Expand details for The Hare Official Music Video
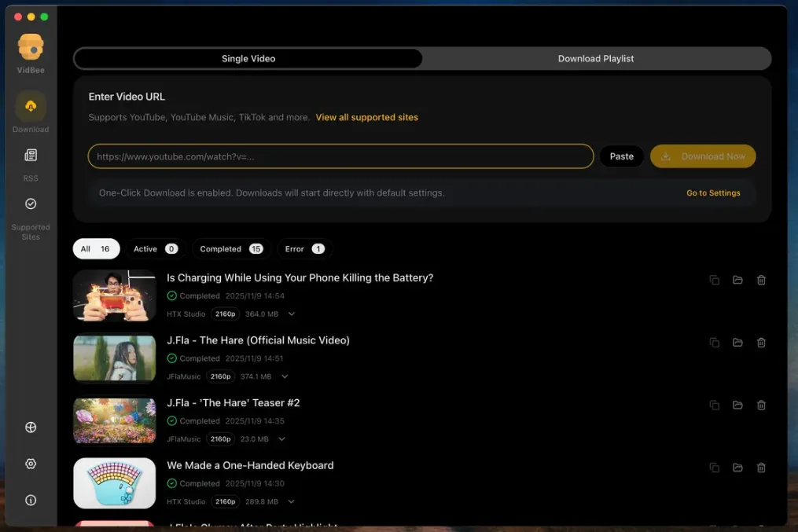Screen dimensions: 798x532 [x=285, y=376]
